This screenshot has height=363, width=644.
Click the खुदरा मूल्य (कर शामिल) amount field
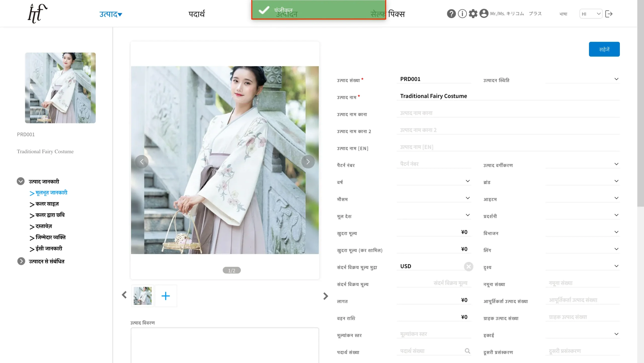coord(434,249)
